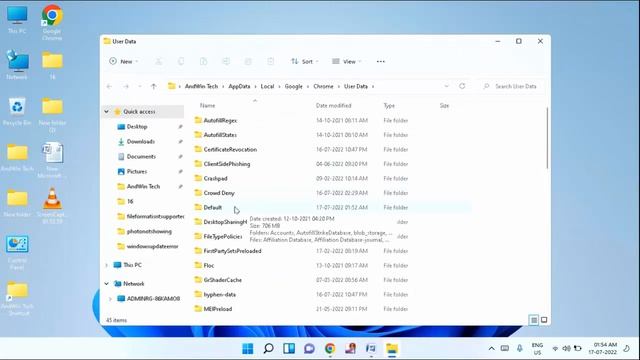
Task: Switch to details view layout icon
Action: [x=533, y=320]
